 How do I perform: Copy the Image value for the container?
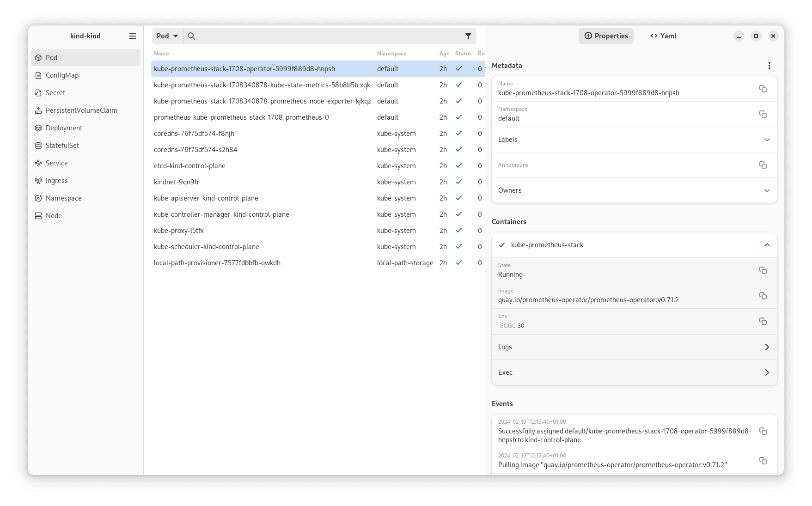763,296
